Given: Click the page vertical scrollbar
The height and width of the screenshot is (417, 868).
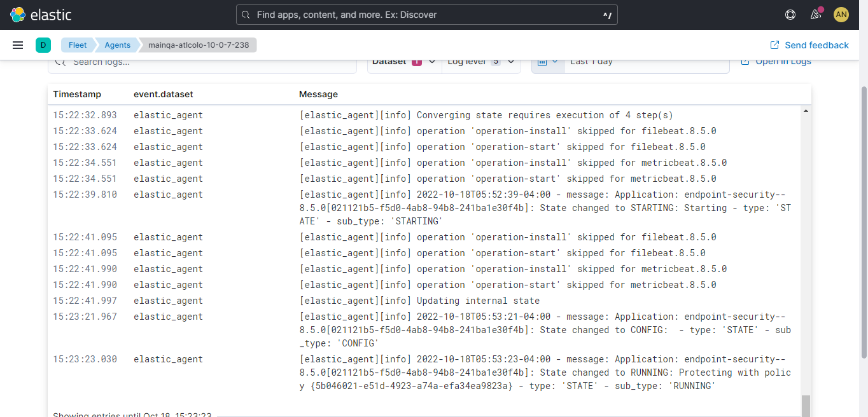Looking at the screenshot, I should pyautogui.click(x=864, y=222).
